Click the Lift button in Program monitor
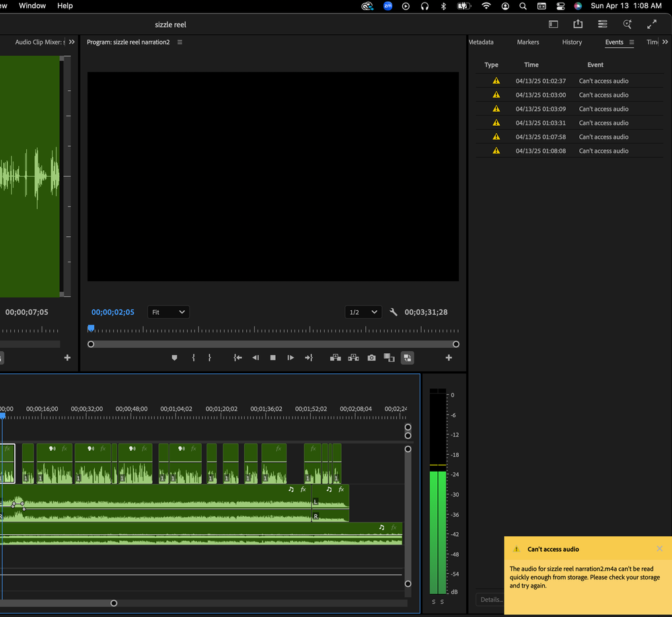 (x=335, y=358)
